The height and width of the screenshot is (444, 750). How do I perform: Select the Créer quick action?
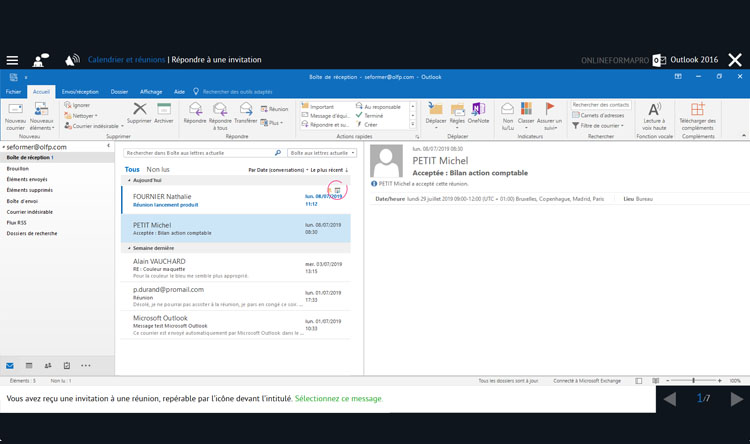[366, 124]
